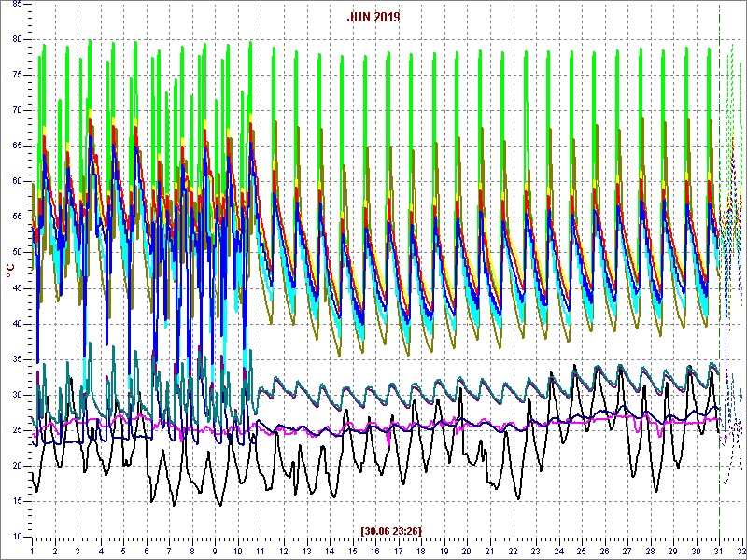Click the dashed green vertical cursor line
Screen dimensions: 747x560
(719, 272)
